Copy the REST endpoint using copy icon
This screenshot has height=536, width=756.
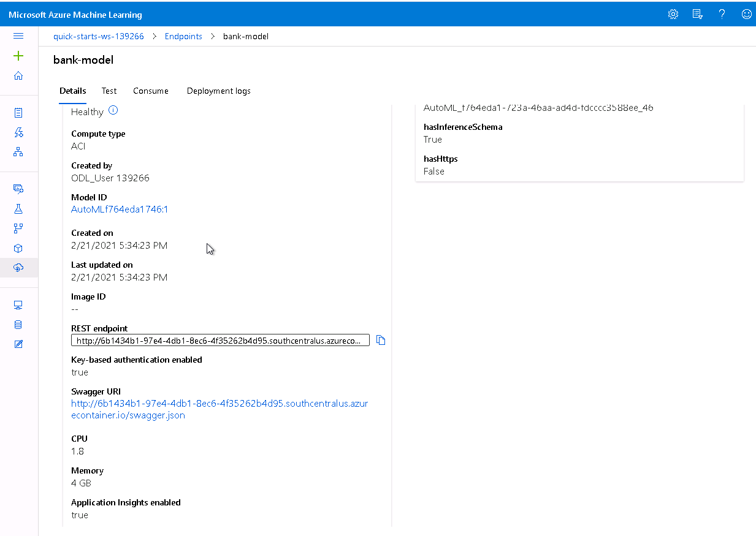[380, 339]
